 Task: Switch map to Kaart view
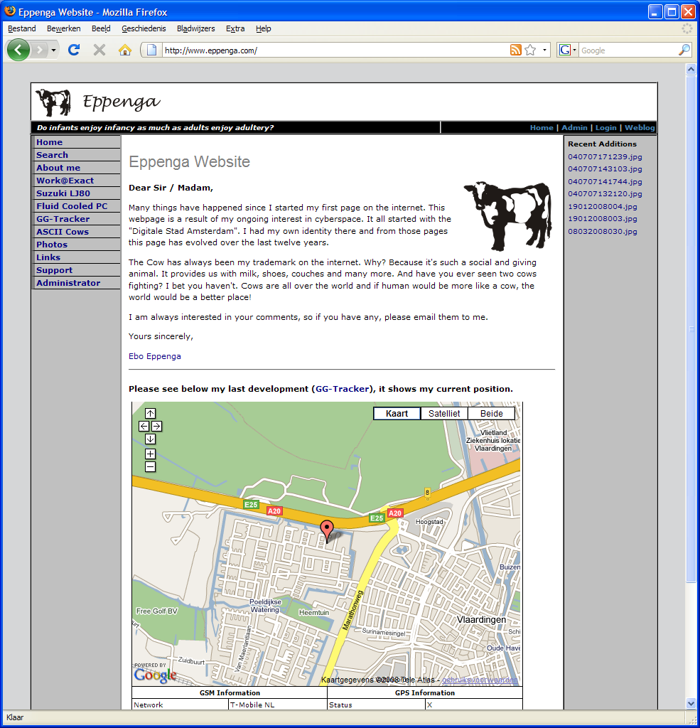coord(397,414)
